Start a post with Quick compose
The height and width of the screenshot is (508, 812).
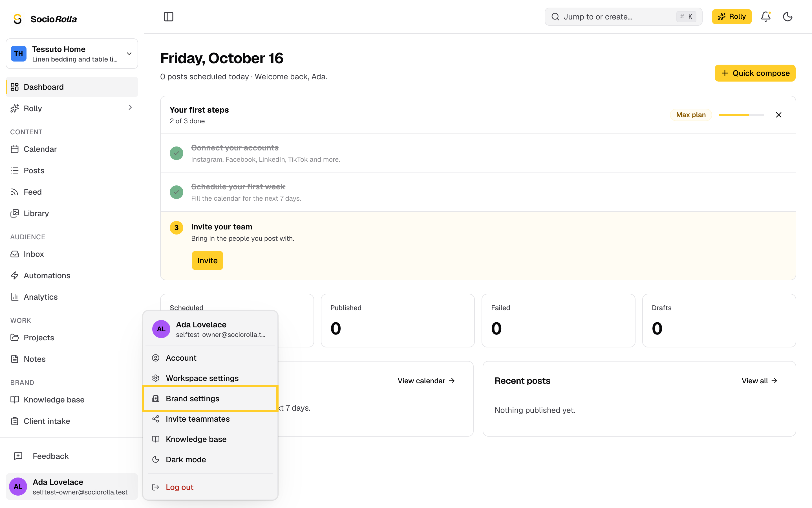tap(755, 73)
